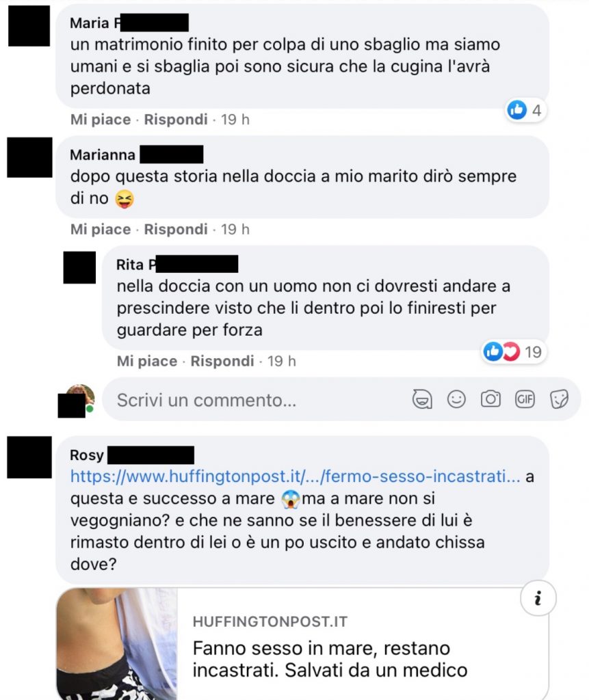Like Rita's reply with Mi piace
589x700 pixels.
tap(147, 361)
